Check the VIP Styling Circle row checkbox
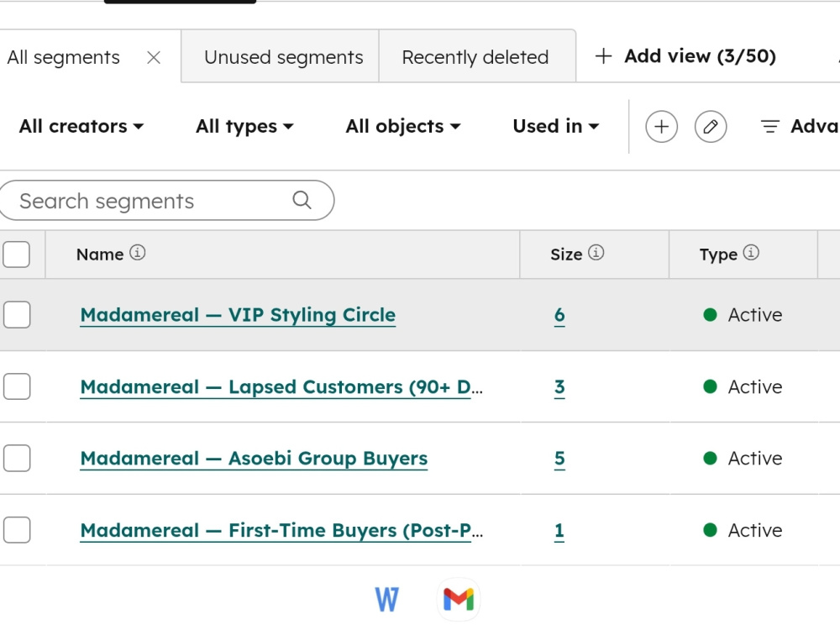 (17, 314)
